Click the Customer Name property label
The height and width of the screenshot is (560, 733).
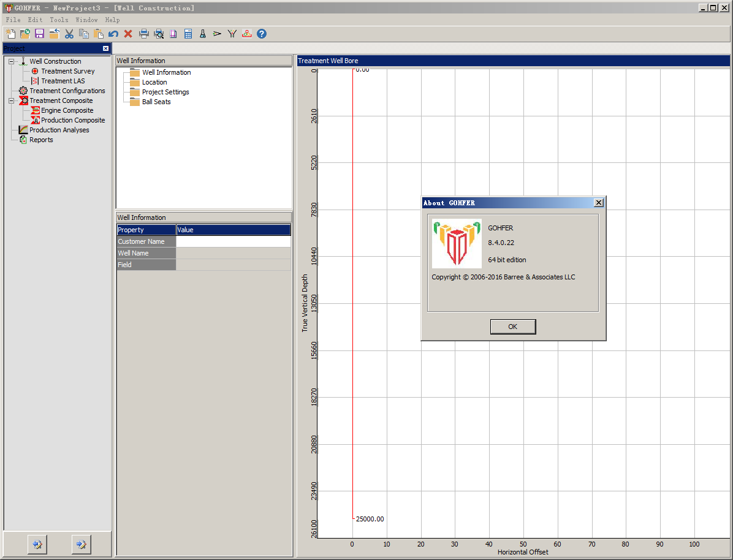pyautogui.click(x=146, y=241)
